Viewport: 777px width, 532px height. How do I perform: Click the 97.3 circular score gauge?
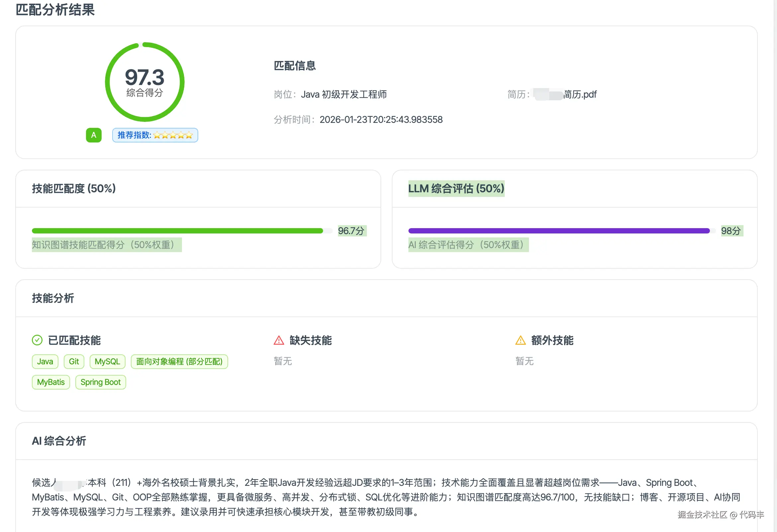tap(145, 82)
